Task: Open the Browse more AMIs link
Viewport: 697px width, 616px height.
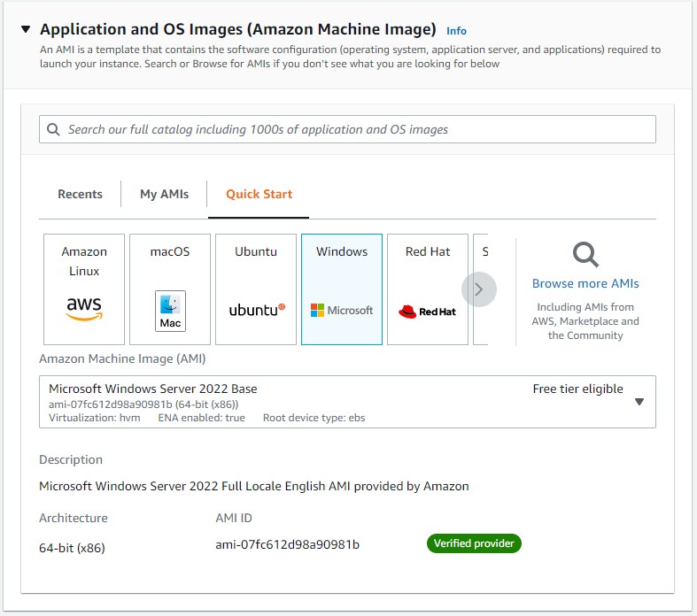Action: pyautogui.click(x=585, y=283)
